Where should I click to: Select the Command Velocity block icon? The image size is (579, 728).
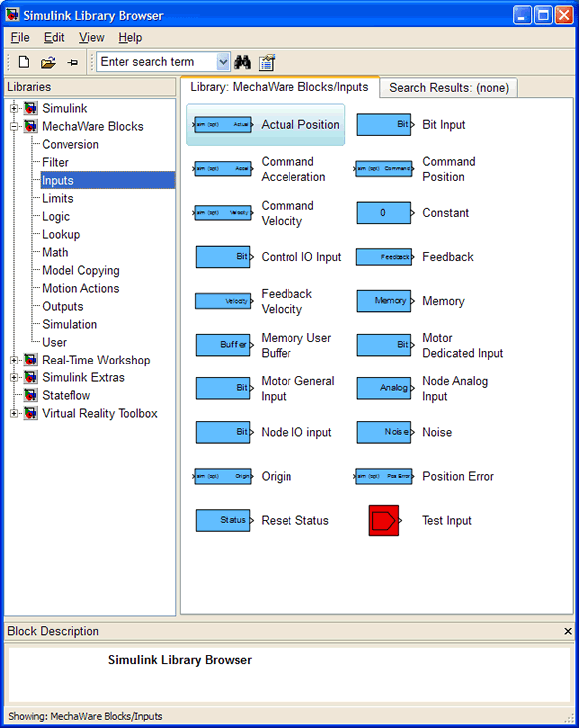(x=223, y=213)
